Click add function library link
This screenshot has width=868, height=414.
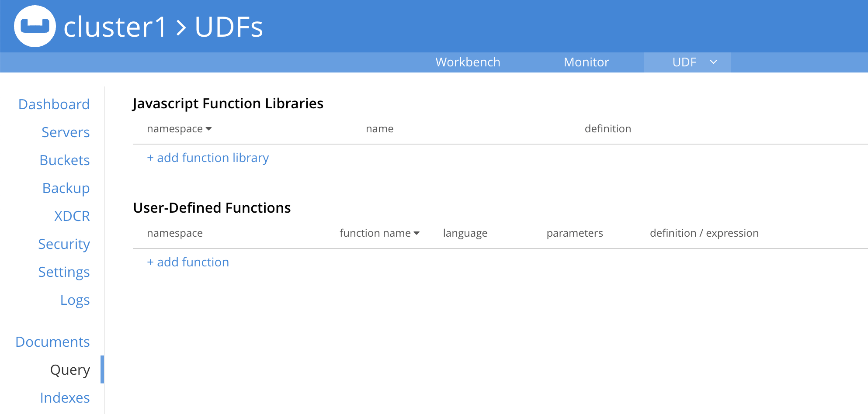208,158
